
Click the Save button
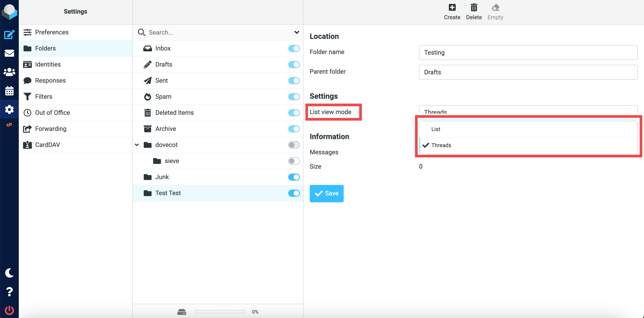pos(326,193)
